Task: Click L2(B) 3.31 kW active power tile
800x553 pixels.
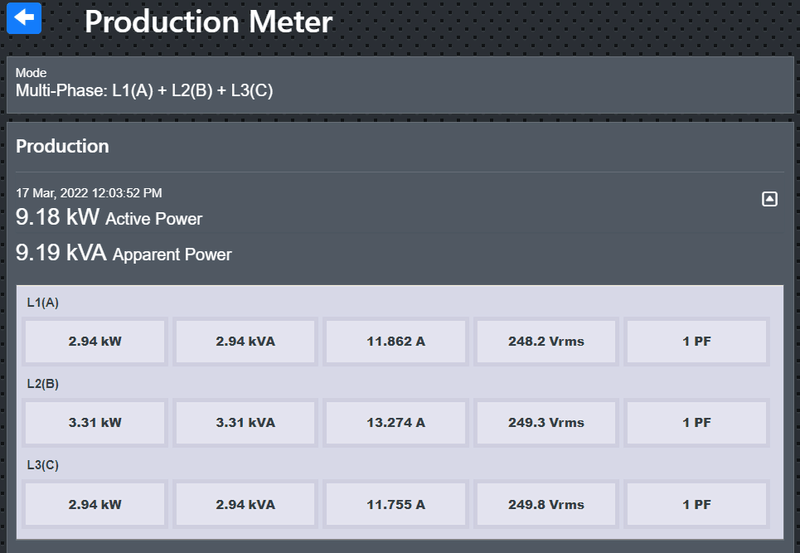Action: (95, 423)
